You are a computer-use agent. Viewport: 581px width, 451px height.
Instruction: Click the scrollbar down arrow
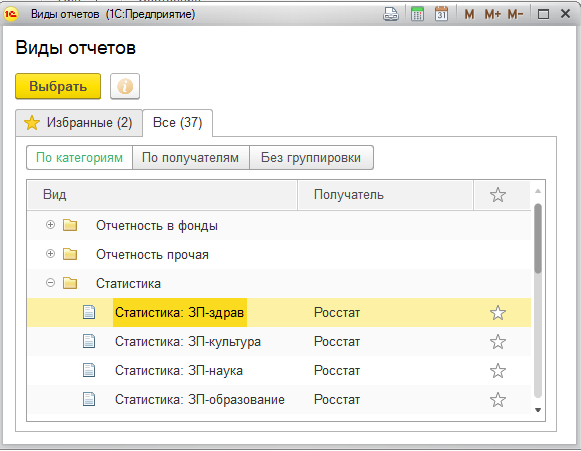538,410
